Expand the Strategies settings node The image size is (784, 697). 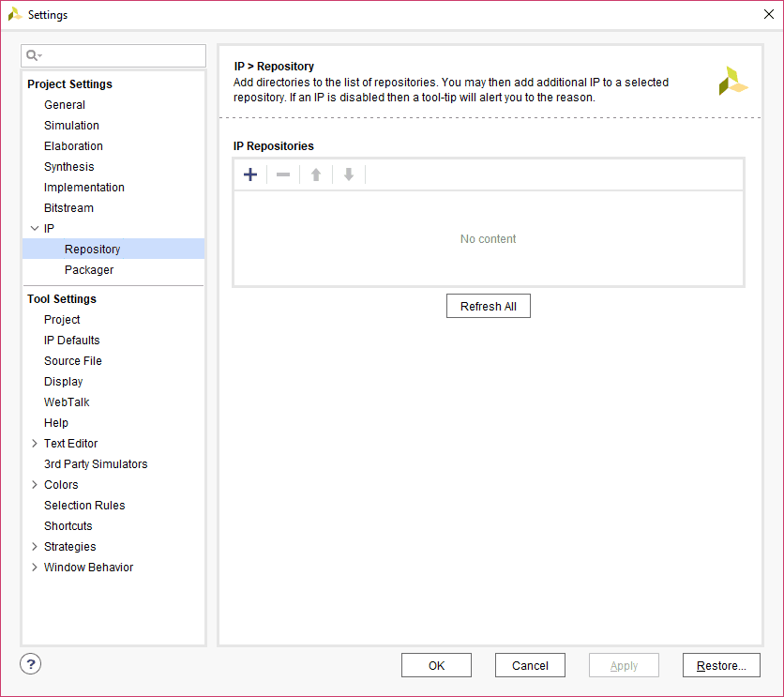click(35, 547)
